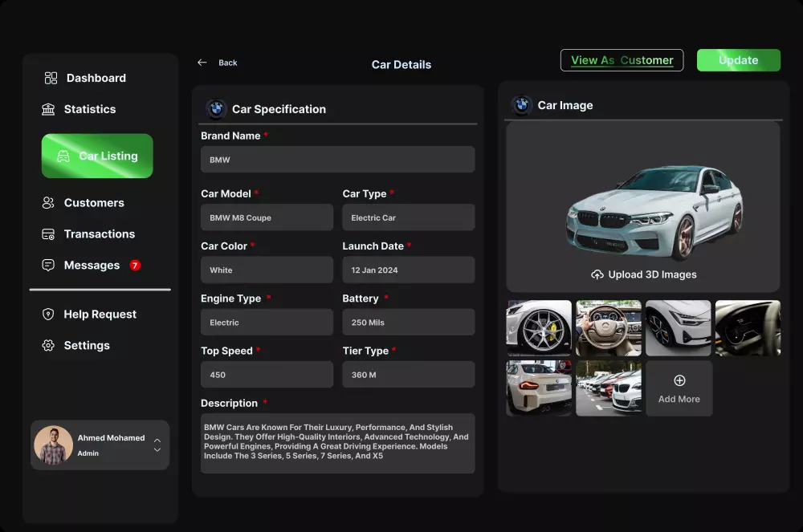Click the Car Specification heading
Viewport: 803px width, 532px height.
279,109
